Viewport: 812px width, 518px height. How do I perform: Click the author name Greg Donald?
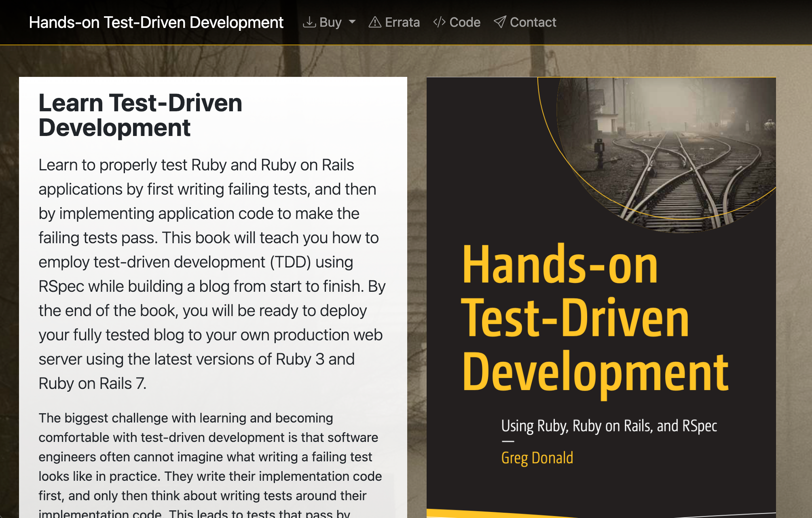[537, 458]
